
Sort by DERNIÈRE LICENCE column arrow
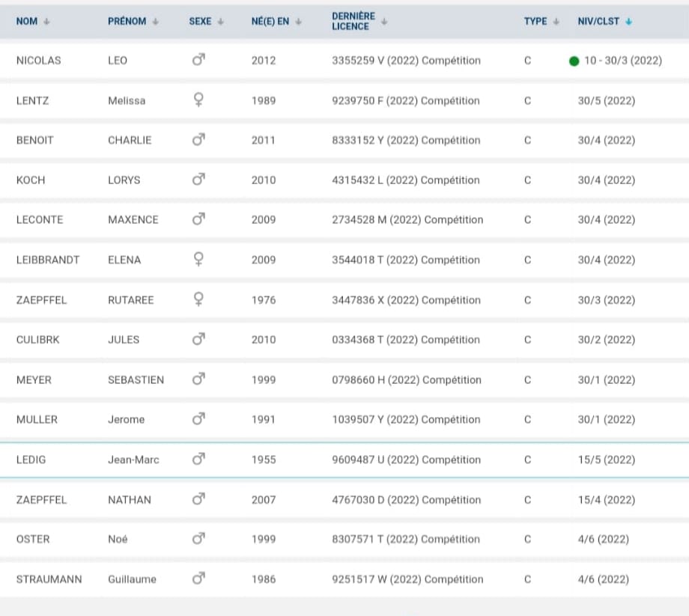pos(384,22)
